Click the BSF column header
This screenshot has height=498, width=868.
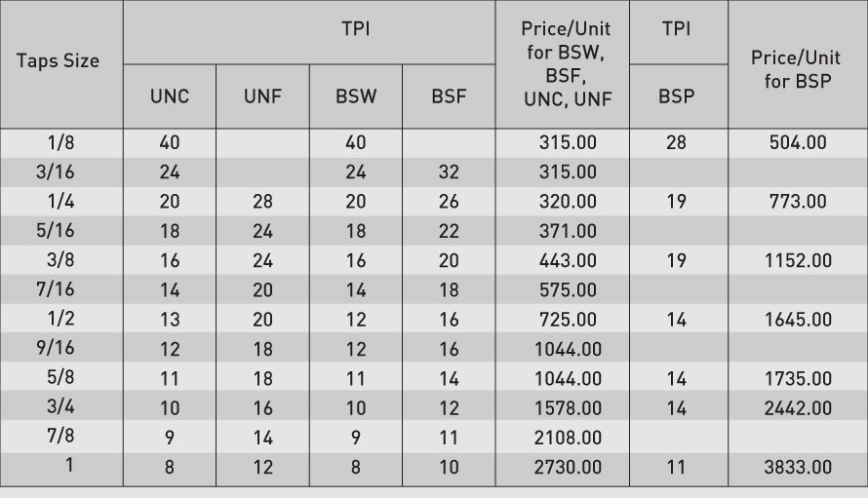(x=449, y=96)
